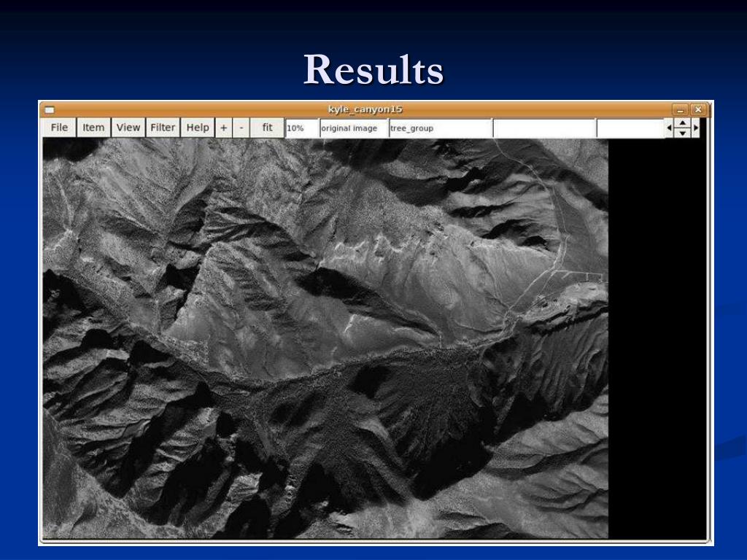Image resolution: width=747 pixels, height=560 pixels.
Task: Zoom in with the plus button
Action: point(223,128)
